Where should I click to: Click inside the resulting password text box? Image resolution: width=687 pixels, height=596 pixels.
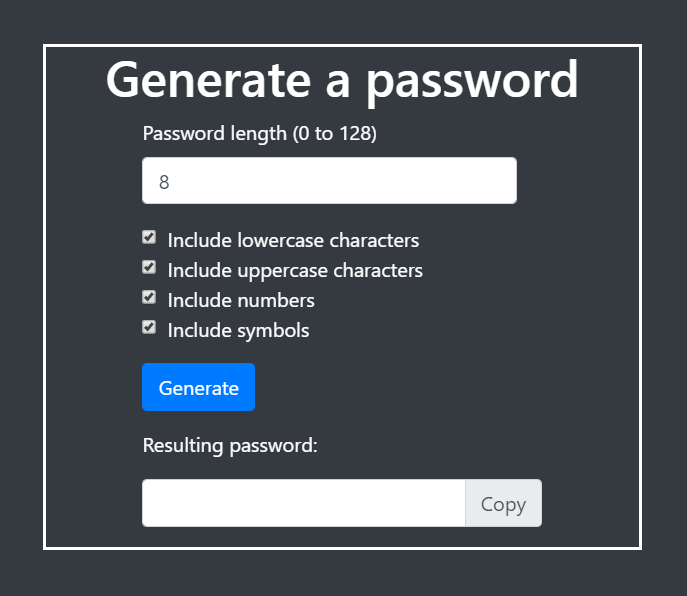(304, 503)
